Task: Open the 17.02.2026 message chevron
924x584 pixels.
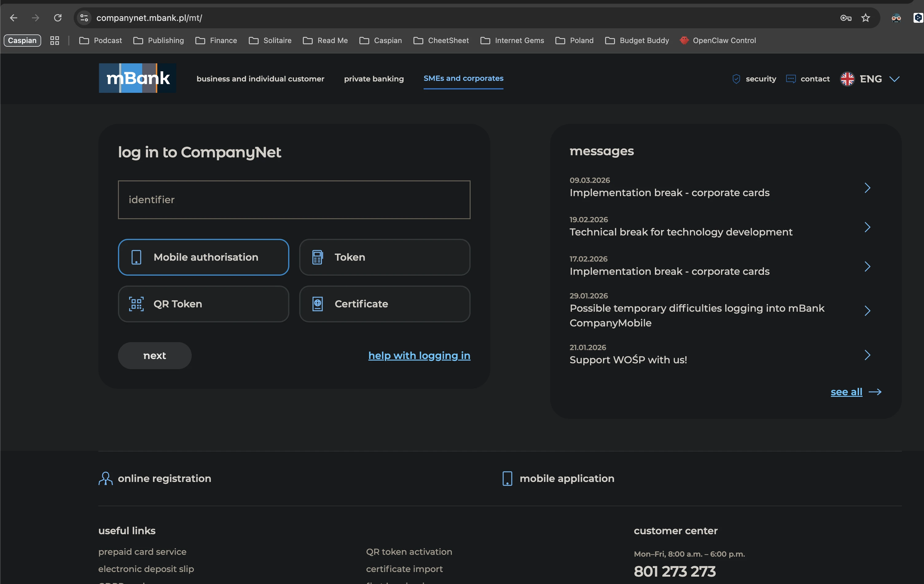Action: click(867, 266)
